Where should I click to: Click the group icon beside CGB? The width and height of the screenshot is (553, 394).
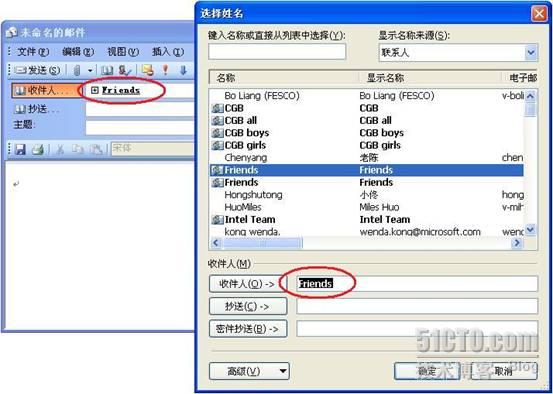[217, 108]
